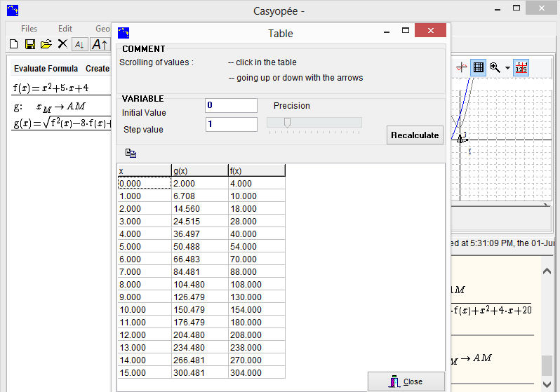Open the Geo menu in the main window

coord(103,29)
